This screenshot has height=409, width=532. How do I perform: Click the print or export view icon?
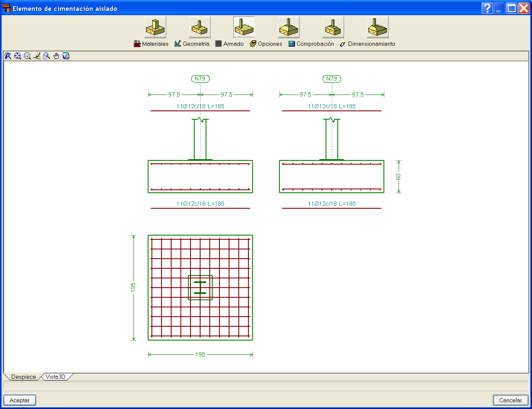66,56
